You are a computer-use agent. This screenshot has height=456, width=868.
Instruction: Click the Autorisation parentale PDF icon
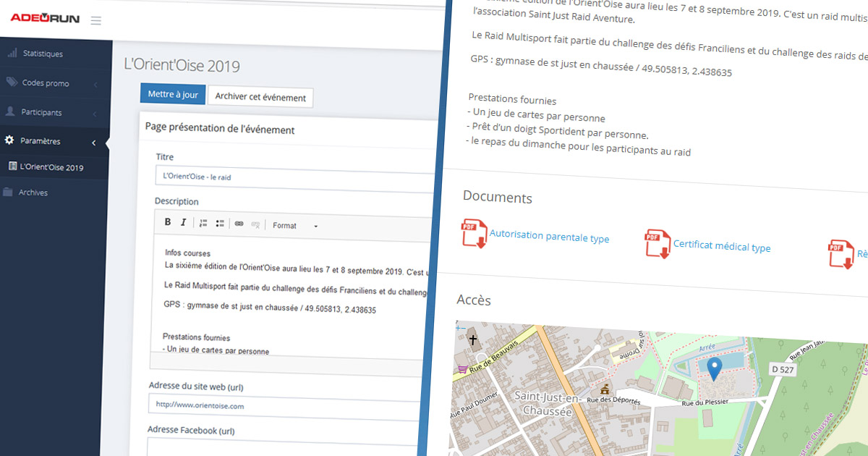pyautogui.click(x=474, y=233)
